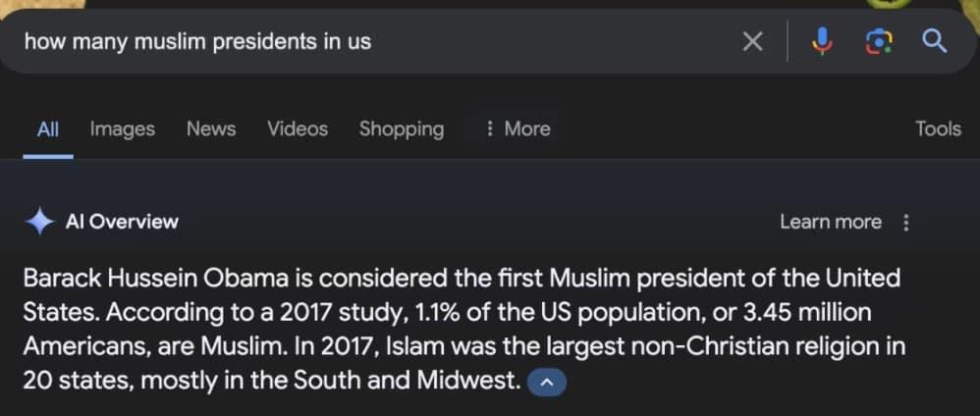Viewport: 980px width, 416px height.
Task: Expand the More search filters menu
Action: (518, 129)
